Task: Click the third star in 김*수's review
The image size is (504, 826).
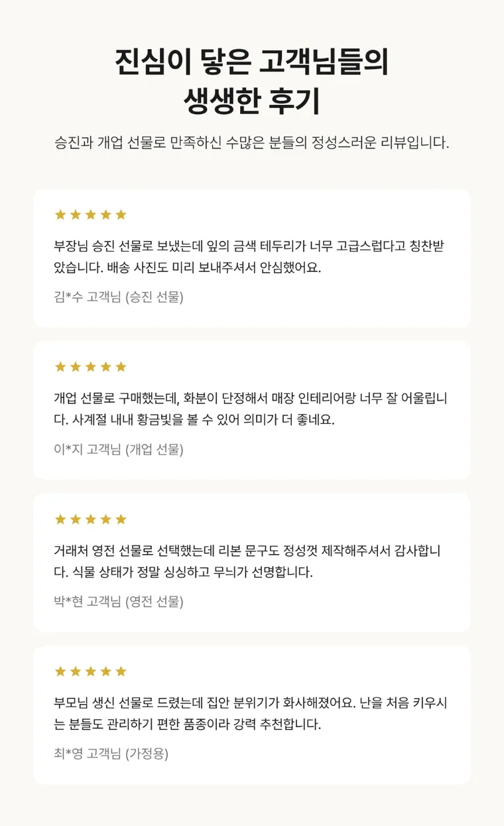Action: point(90,214)
